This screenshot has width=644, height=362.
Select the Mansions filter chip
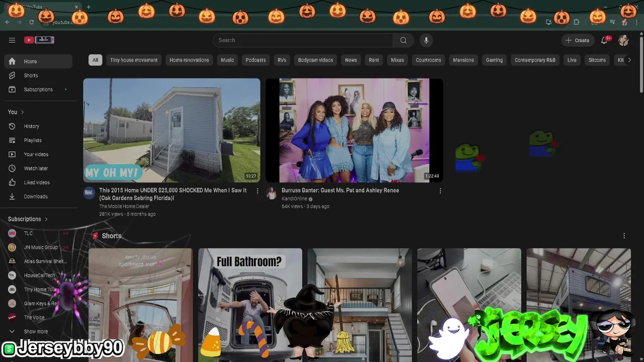(x=463, y=60)
